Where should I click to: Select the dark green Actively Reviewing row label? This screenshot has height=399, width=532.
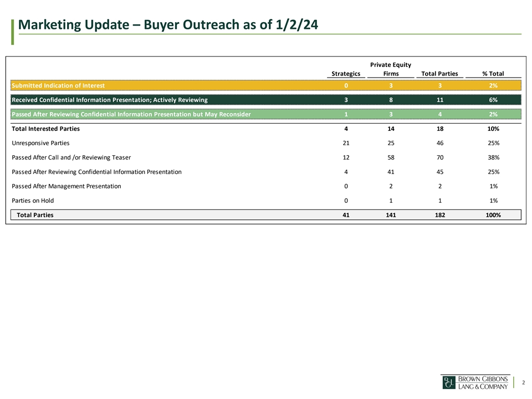coord(110,100)
